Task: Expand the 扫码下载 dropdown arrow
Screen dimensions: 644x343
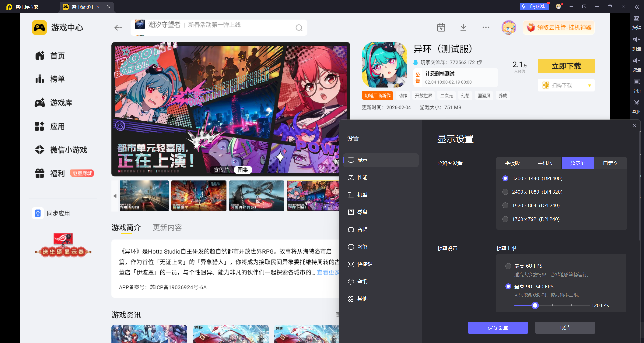Action: 589,85
